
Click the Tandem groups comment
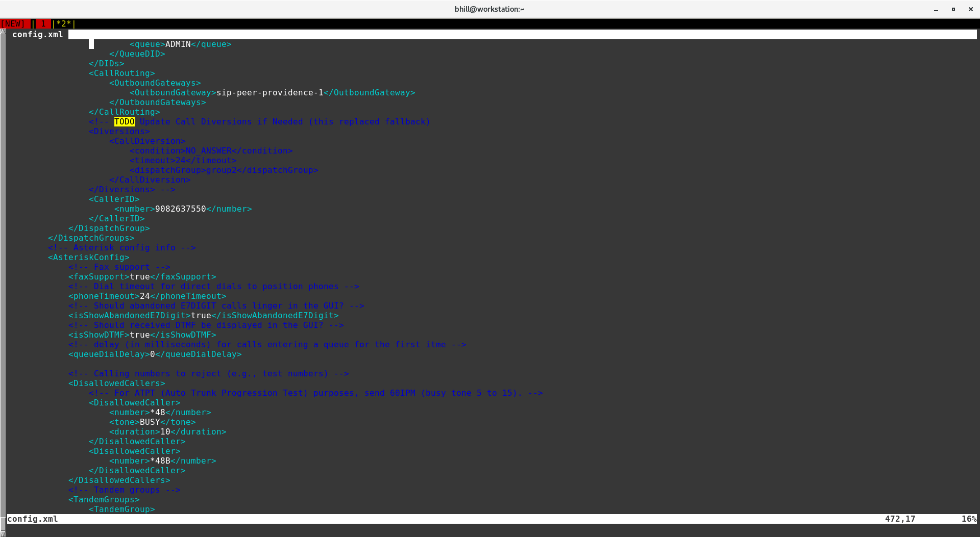click(125, 490)
